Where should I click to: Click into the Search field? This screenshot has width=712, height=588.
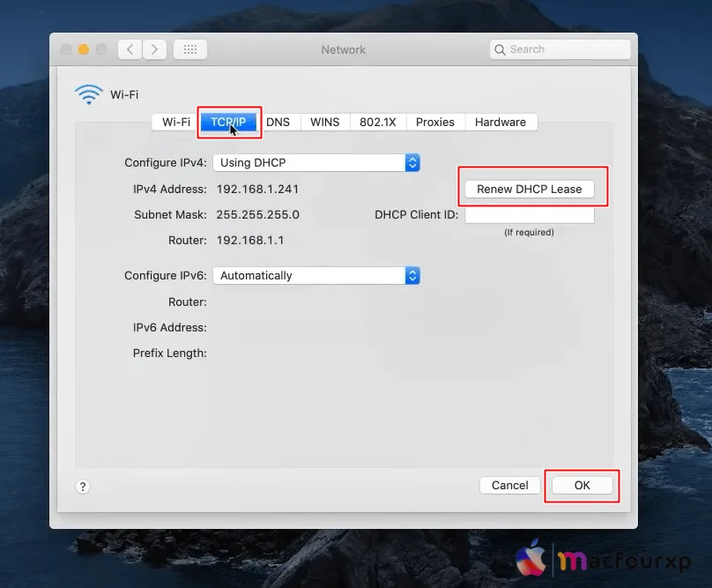pyautogui.click(x=560, y=49)
